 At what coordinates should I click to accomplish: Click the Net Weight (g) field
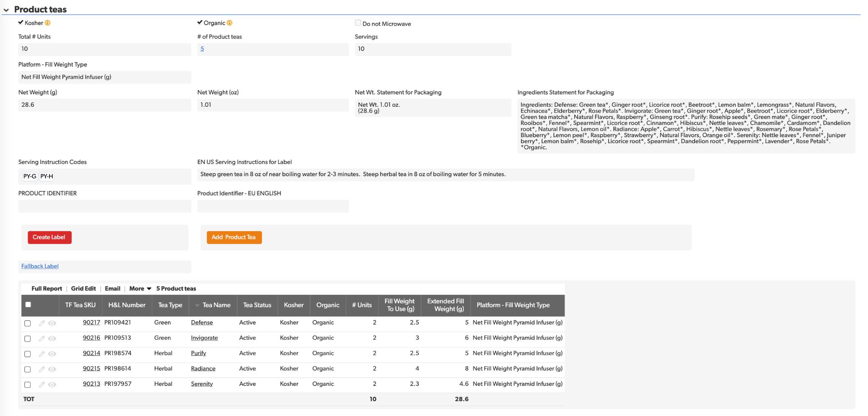(x=105, y=105)
